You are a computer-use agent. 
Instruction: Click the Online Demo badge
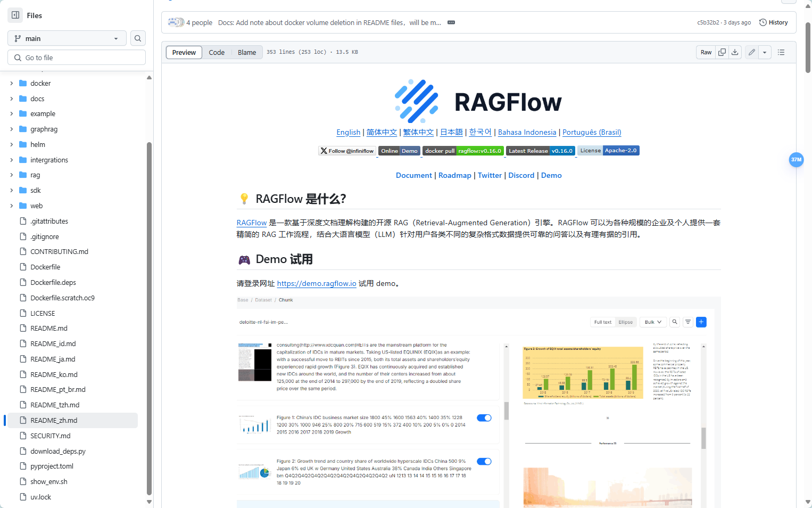pyautogui.click(x=399, y=151)
